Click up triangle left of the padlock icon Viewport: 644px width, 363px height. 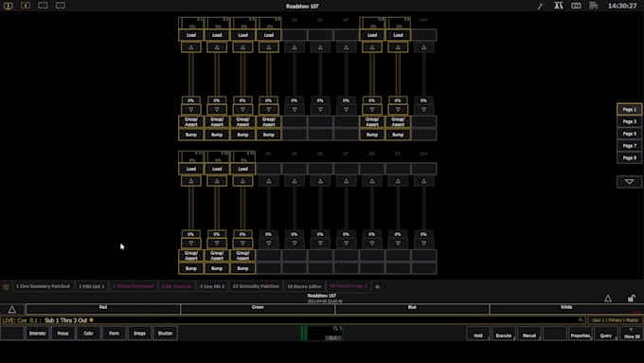click(608, 299)
